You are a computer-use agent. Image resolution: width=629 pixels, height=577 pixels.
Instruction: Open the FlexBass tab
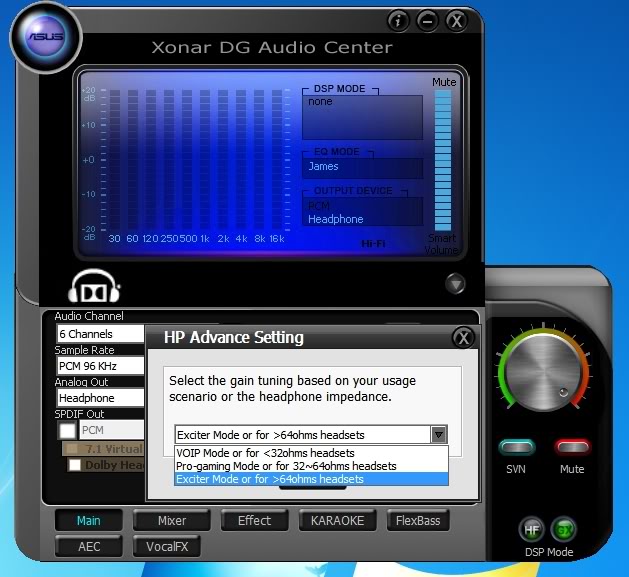click(x=418, y=520)
